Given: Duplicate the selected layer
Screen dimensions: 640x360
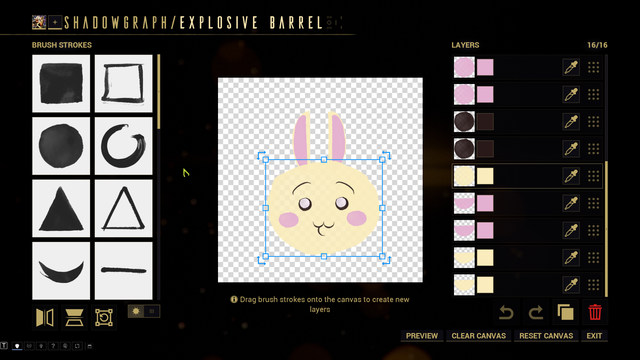Looking at the screenshot, I should click(565, 313).
